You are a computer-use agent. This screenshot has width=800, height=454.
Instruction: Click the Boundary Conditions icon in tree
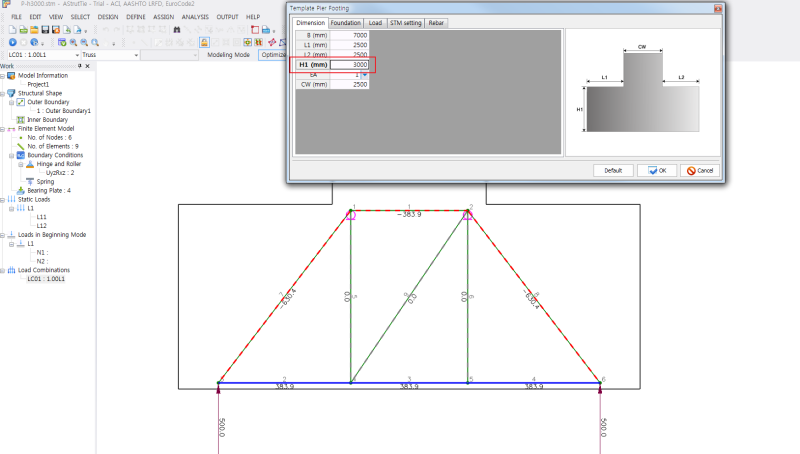[20, 155]
